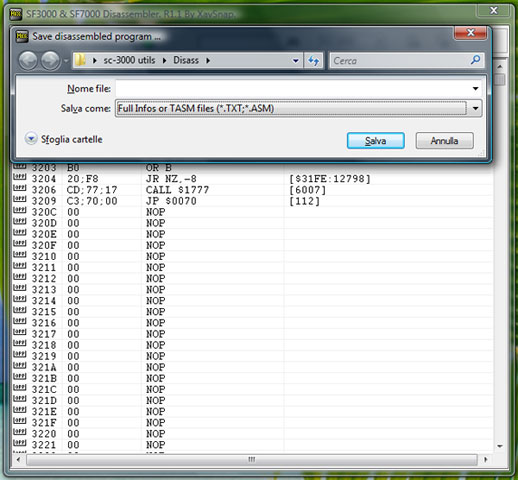Click the Salva button
Screen dimensions: 518x480
(376, 141)
